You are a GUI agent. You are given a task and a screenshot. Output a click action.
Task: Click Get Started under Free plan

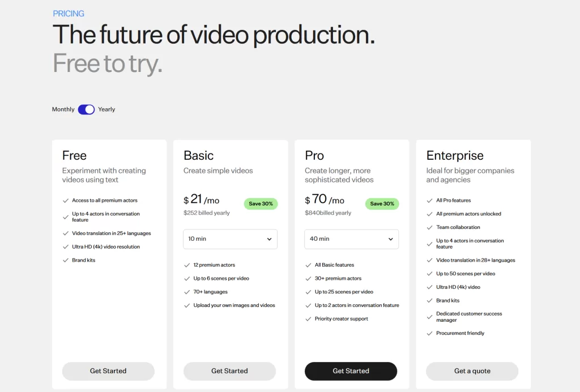tap(108, 371)
